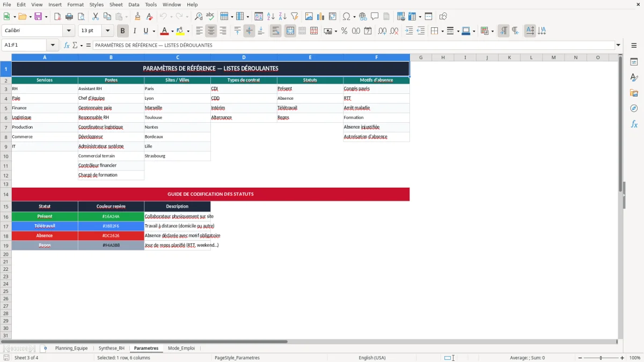
Task: Click the Freeze Rows and Columns icon
Action: click(x=412, y=17)
